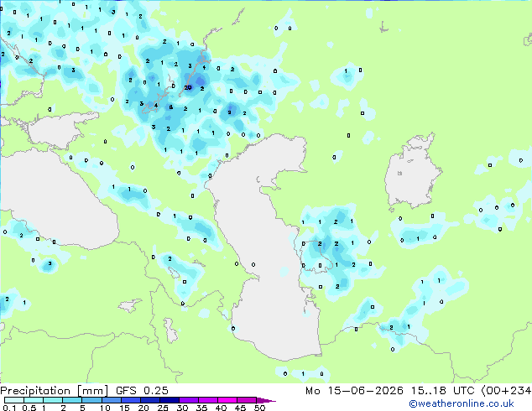Click the 40–45 mm magenta legend swatch
Screen dimensions: 532x411
(x=227, y=400)
